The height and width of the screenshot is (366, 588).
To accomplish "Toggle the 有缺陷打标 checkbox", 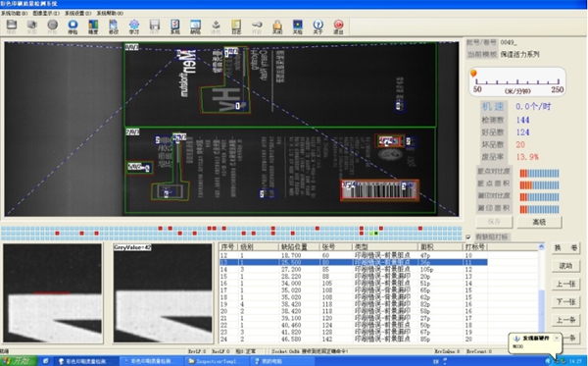I will [x=468, y=237].
